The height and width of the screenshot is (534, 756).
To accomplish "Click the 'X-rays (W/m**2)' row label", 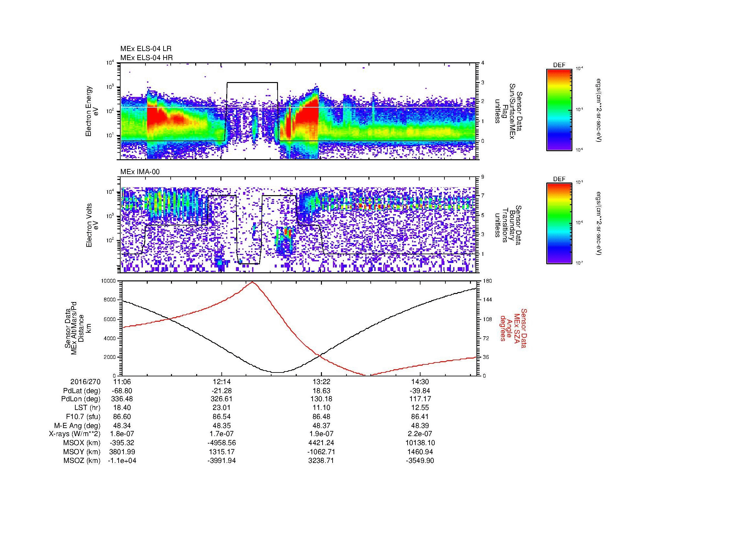I will click(74, 434).
